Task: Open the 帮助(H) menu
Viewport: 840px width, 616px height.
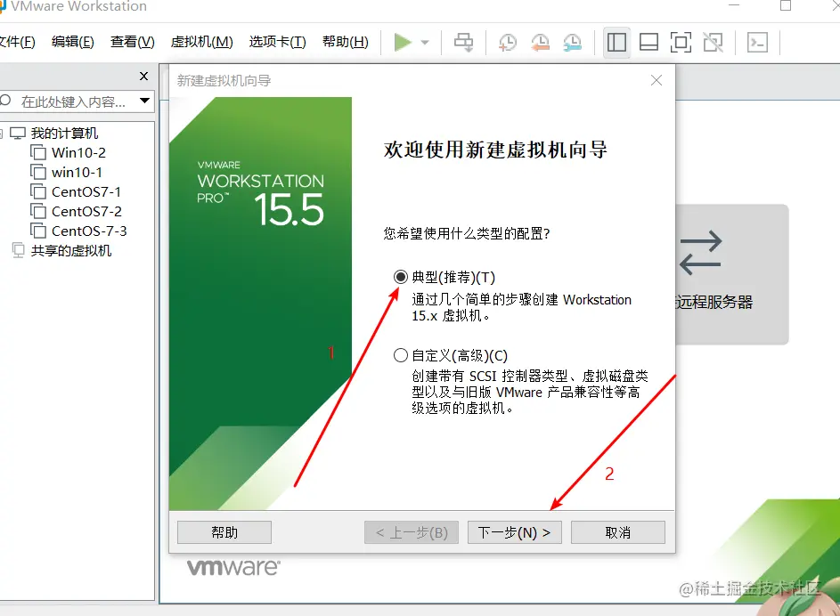Action: coord(346,42)
